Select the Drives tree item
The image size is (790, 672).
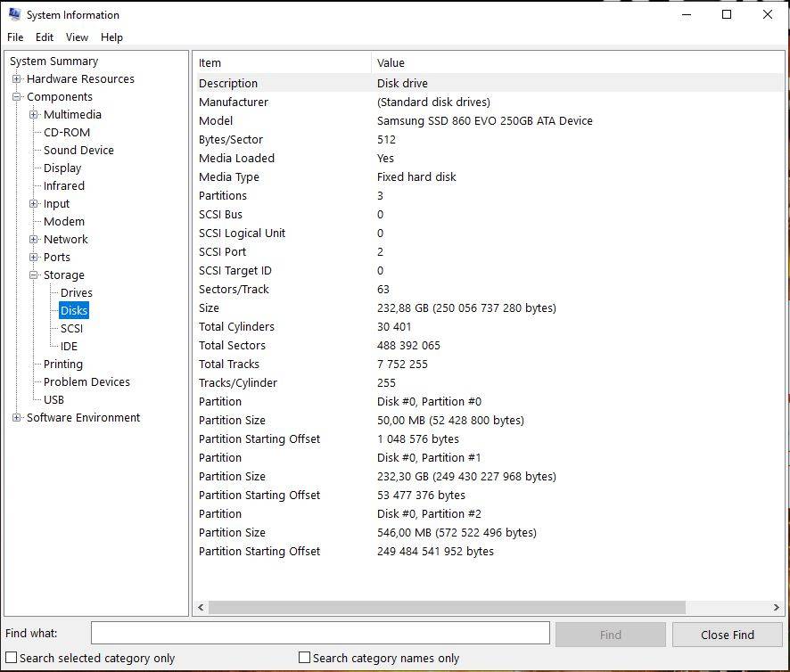[x=76, y=292]
